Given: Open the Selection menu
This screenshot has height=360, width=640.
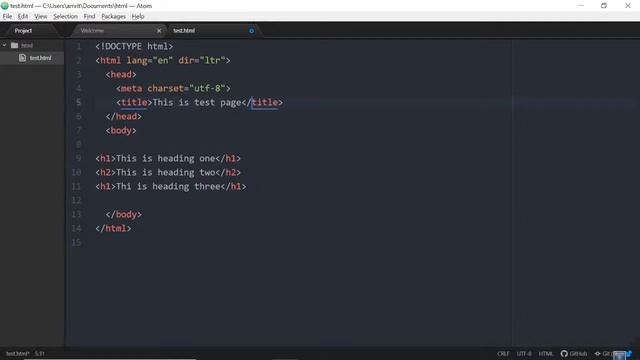Looking at the screenshot, I should (65, 16).
